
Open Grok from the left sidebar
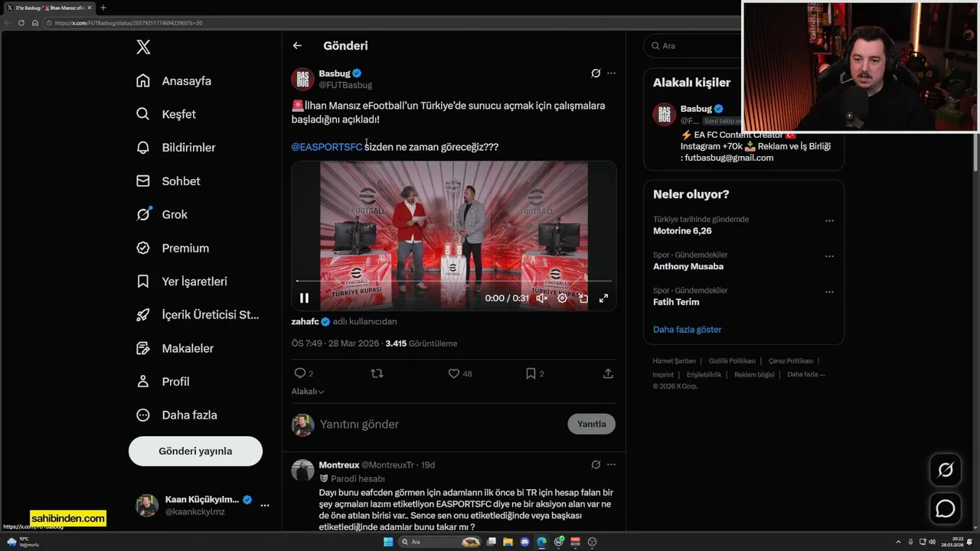(162, 214)
